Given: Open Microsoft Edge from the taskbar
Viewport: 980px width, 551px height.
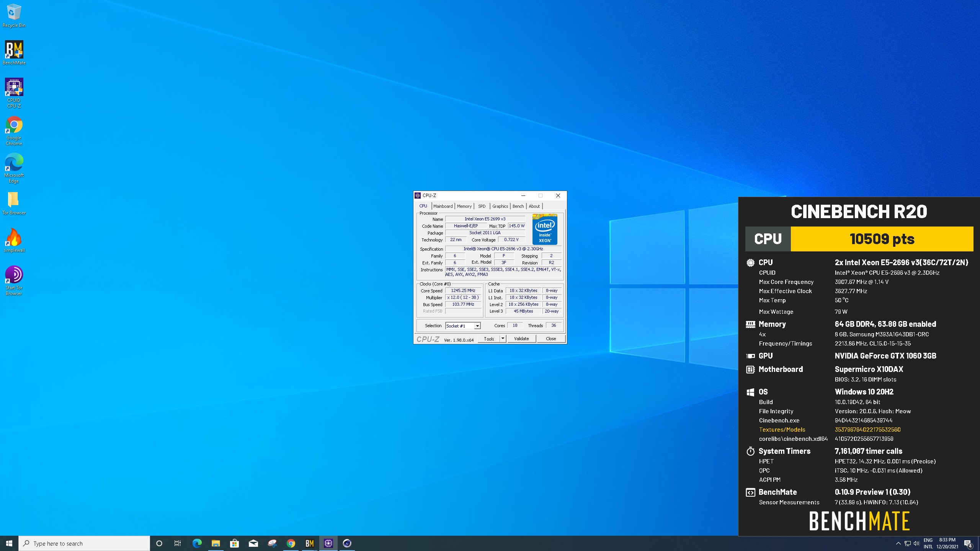Looking at the screenshot, I should [197, 543].
